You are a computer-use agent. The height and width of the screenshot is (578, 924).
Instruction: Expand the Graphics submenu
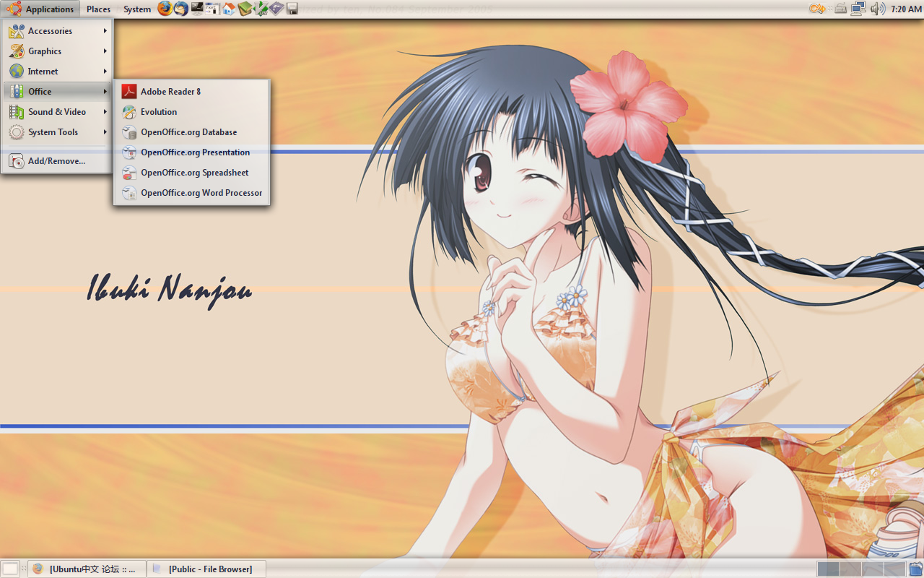point(58,51)
